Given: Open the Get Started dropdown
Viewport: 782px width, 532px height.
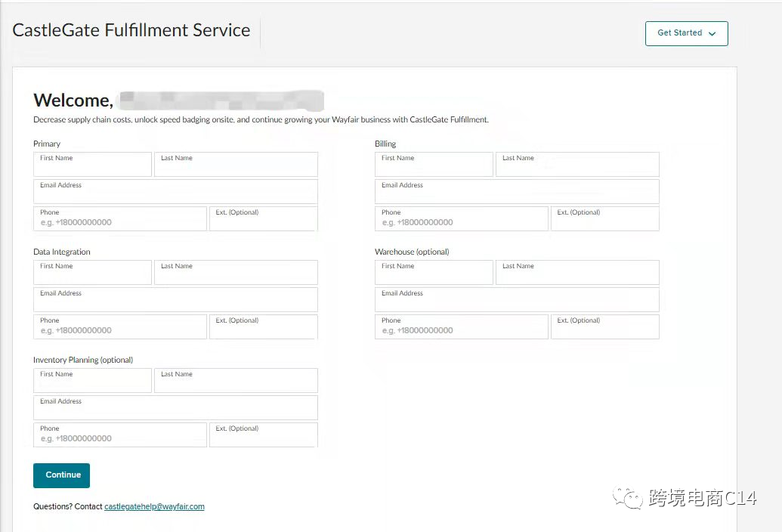Looking at the screenshot, I should [686, 33].
